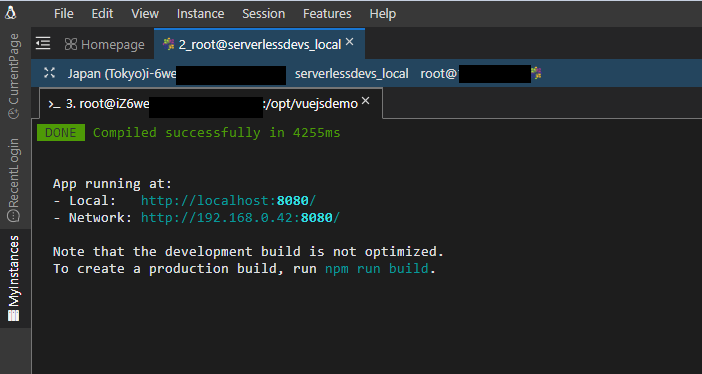
Task: Switch to the Homepage tab
Action: pyautogui.click(x=104, y=44)
